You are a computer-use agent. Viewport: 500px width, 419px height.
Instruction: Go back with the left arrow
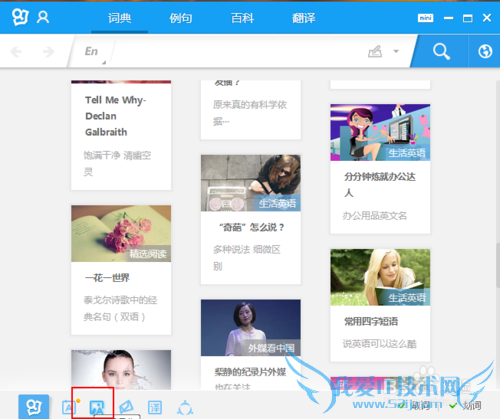[x=16, y=52]
